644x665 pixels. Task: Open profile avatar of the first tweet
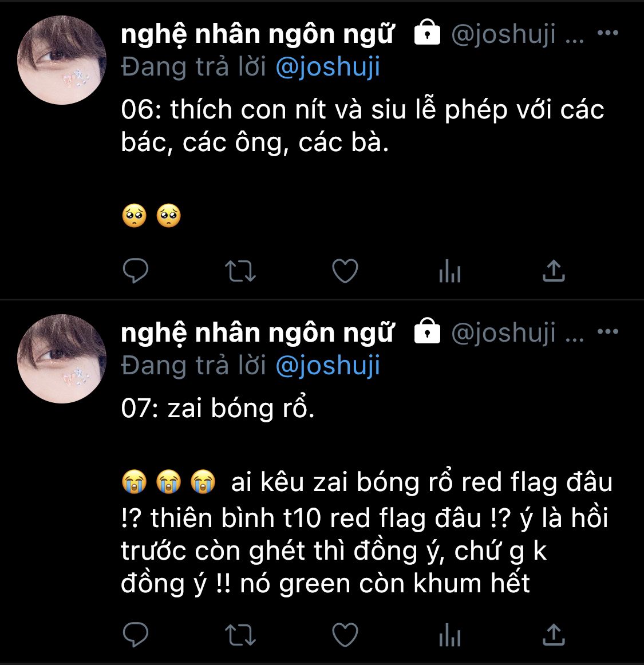point(62,60)
